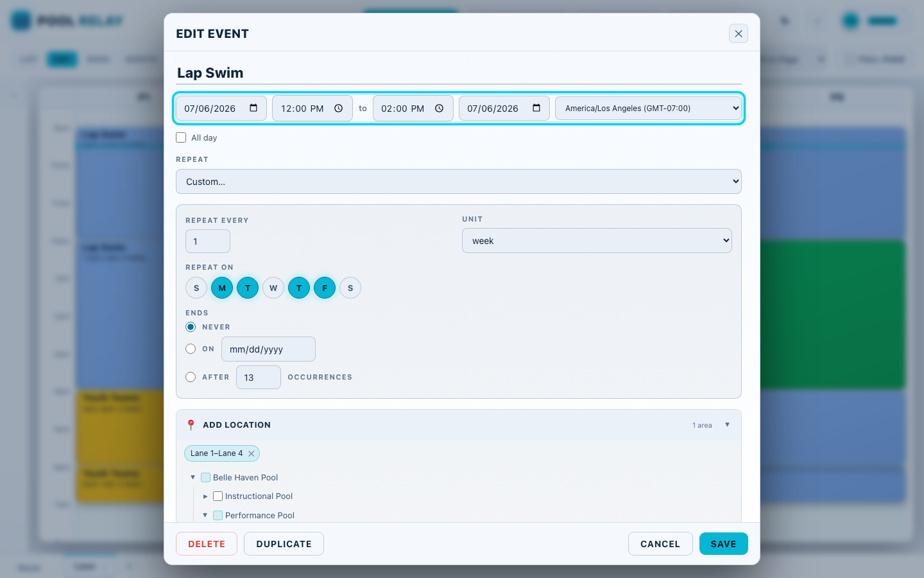
Task: Open the America/Los Angeles timezone dropdown
Action: 649,108
